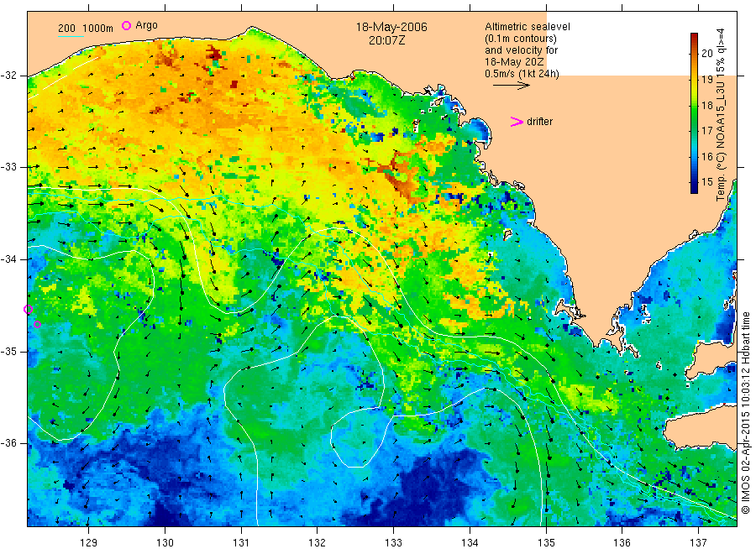Click the colorbar tick label 18
The width and height of the screenshot is (756, 554).
[706, 105]
